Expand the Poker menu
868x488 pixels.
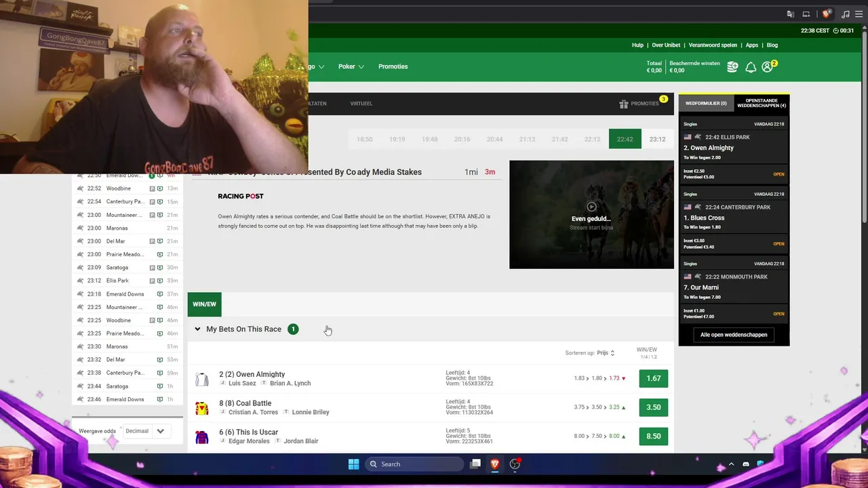(351, 66)
